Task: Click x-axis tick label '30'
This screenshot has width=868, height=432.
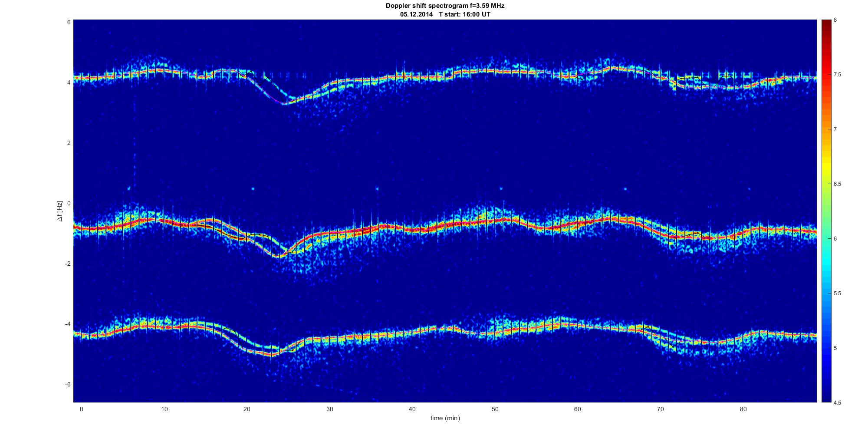Action: (329, 409)
